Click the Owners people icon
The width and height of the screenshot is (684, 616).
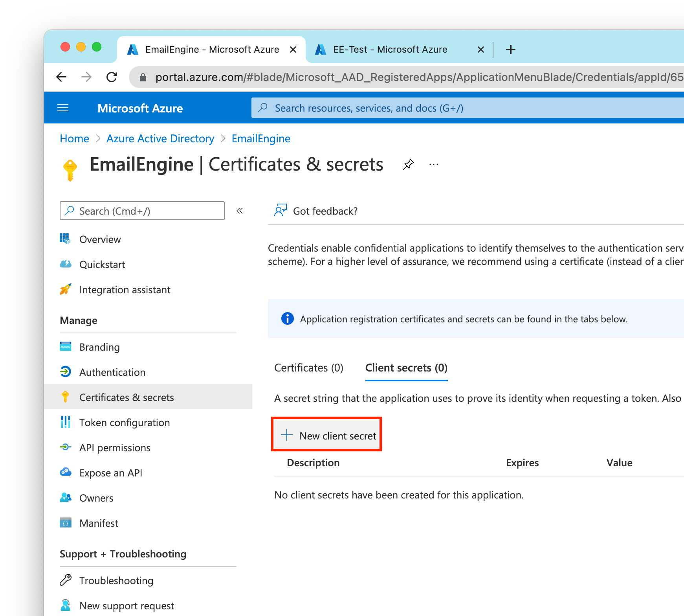[x=65, y=497]
